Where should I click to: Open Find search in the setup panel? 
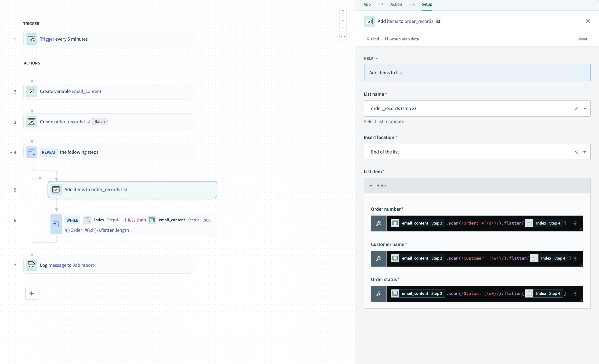click(372, 39)
